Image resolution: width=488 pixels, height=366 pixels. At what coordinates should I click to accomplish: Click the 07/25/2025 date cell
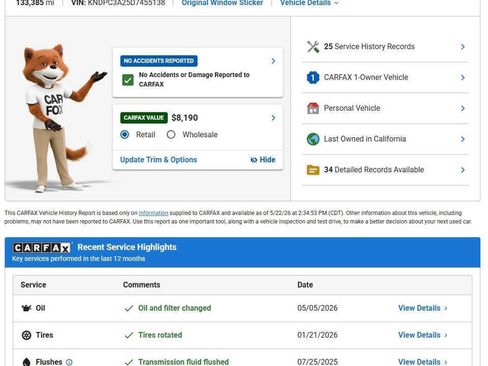point(317,362)
